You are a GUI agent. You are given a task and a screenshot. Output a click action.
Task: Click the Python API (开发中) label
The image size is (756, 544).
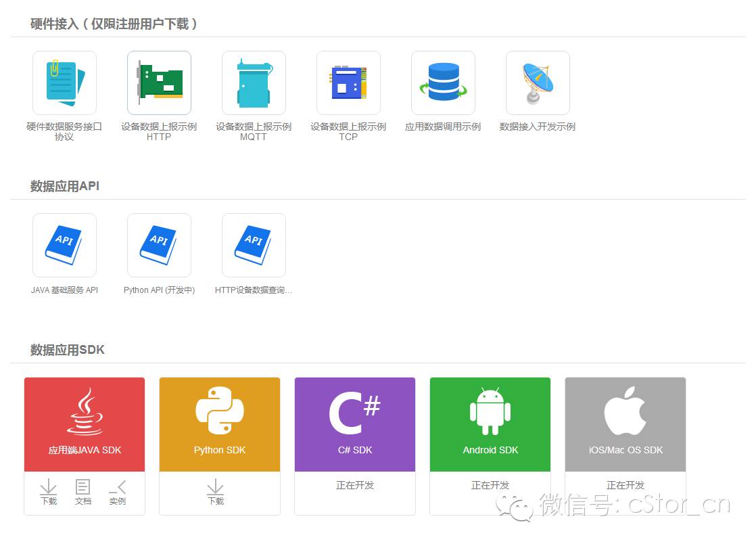[159, 290]
